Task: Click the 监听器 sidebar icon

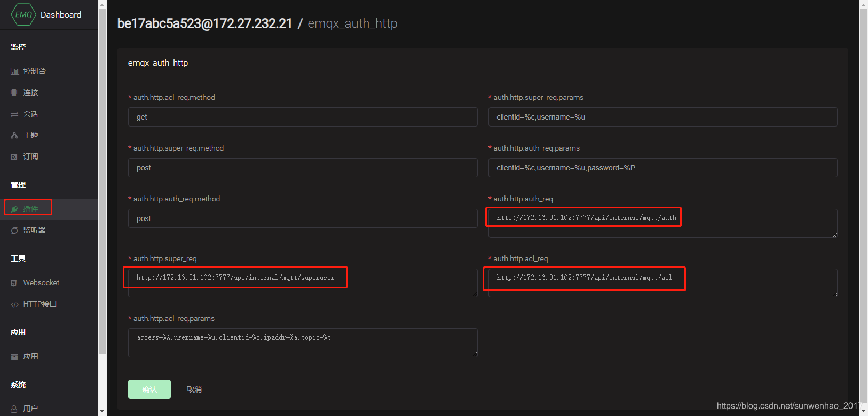Action: tap(14, 231)
